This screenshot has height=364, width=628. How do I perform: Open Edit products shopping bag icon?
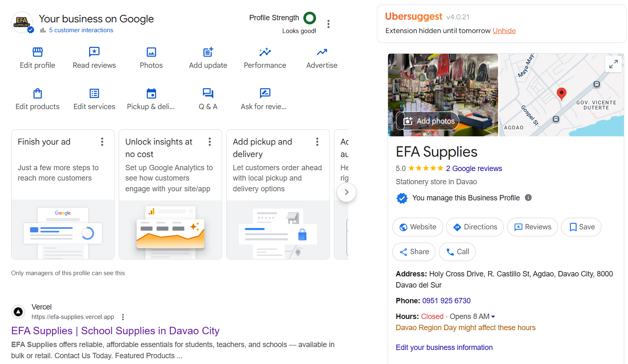(x=38, y=93)
